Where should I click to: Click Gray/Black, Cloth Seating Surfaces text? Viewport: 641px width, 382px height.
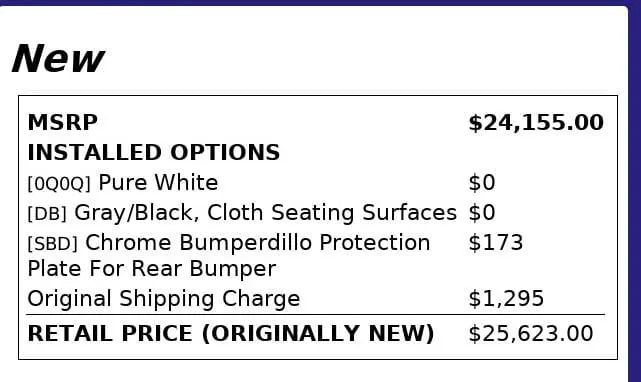point(265,213)
